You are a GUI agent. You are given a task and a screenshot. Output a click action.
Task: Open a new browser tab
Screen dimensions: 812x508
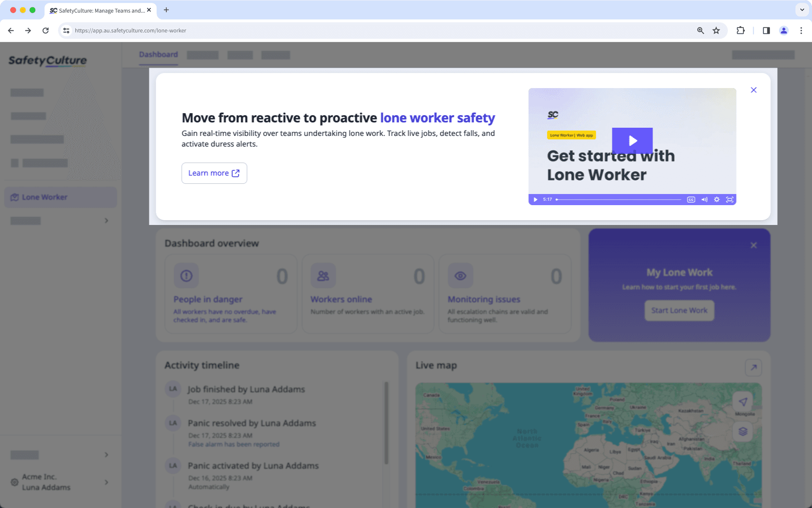pyautogui.click(x=166, y=10)
